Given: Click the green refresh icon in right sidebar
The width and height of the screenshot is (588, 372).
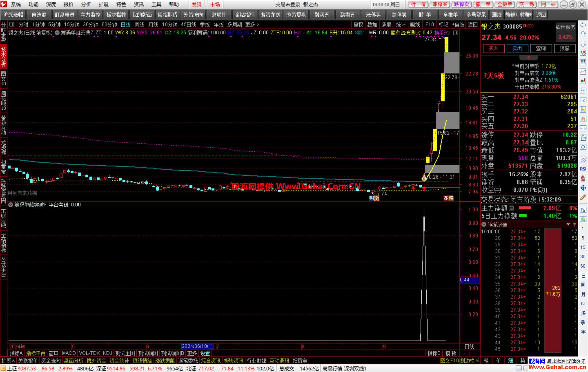Looking at the screenshot, I should pyautogui.click(x=583, y=219).
